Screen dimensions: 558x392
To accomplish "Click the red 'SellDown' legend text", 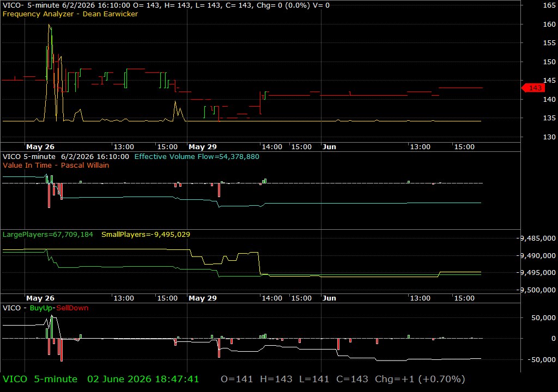I will [x=72, y=308].
